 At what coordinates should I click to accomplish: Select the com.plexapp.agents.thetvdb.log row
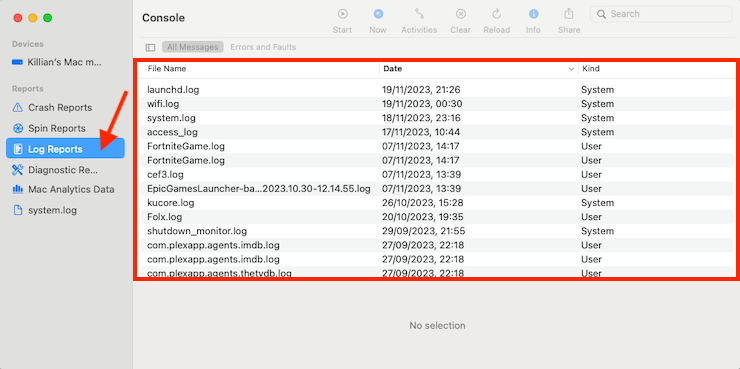pyautogui.click(x=437, y=273)
